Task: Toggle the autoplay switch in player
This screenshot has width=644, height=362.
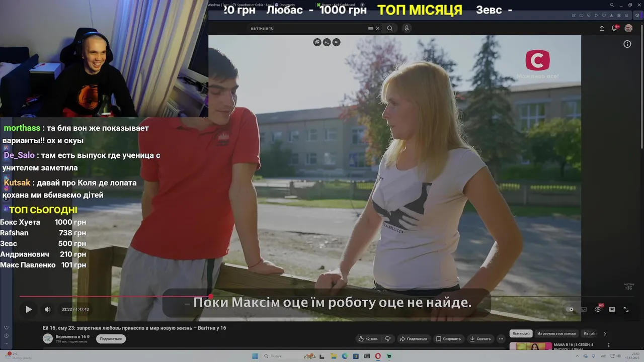Action: (x=570, y=309)
